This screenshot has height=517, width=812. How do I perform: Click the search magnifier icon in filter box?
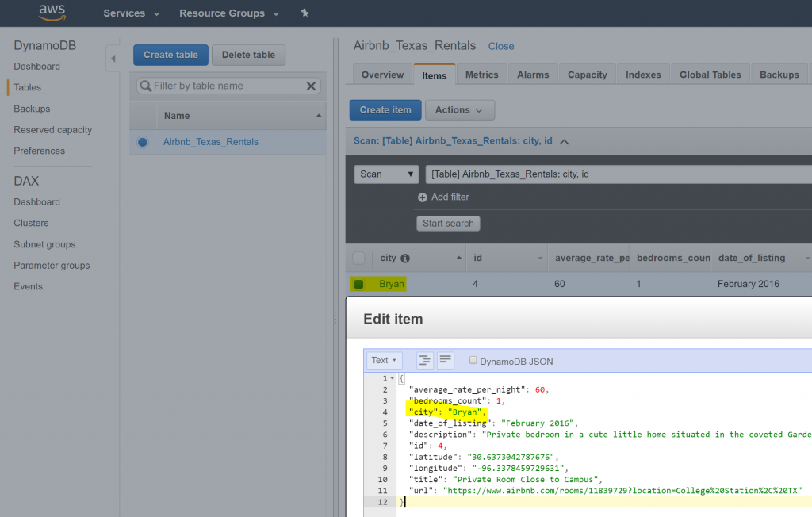pyautogui.click(x=146, y=86)
